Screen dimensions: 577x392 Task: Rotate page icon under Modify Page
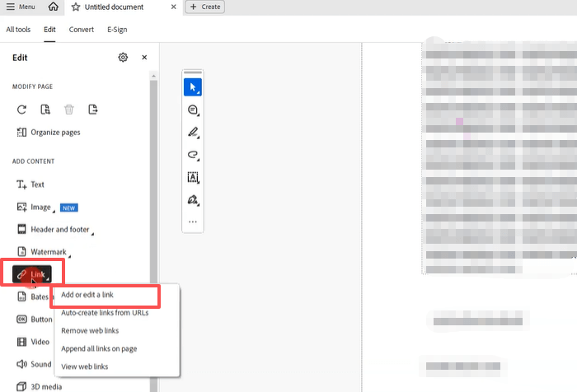click(21, 110)
